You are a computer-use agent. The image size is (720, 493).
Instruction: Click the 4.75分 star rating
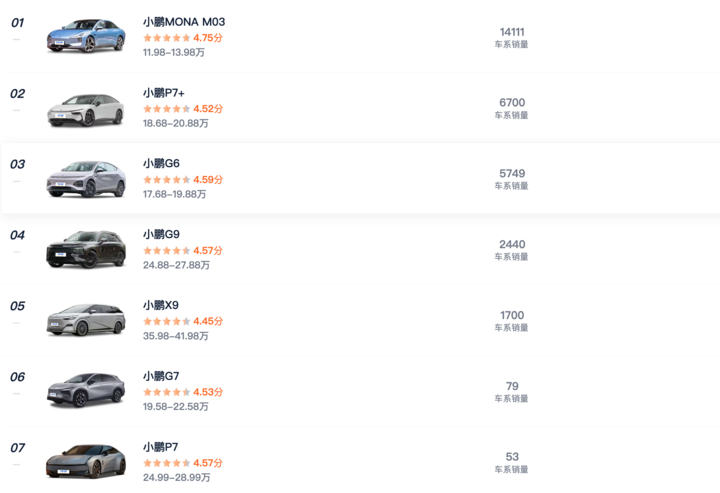(183, 38)
